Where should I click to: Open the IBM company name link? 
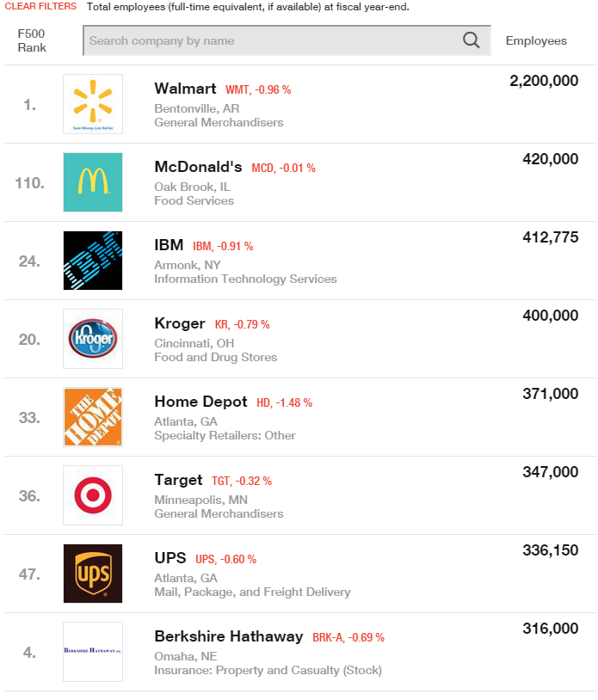pos(169,245)
